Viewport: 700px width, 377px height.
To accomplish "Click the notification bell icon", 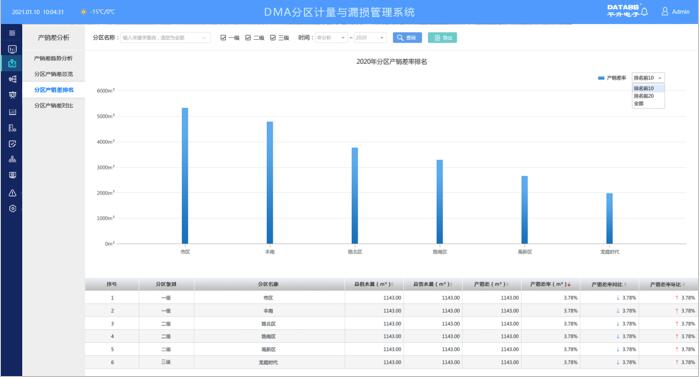I will click(x=644, y=12).
